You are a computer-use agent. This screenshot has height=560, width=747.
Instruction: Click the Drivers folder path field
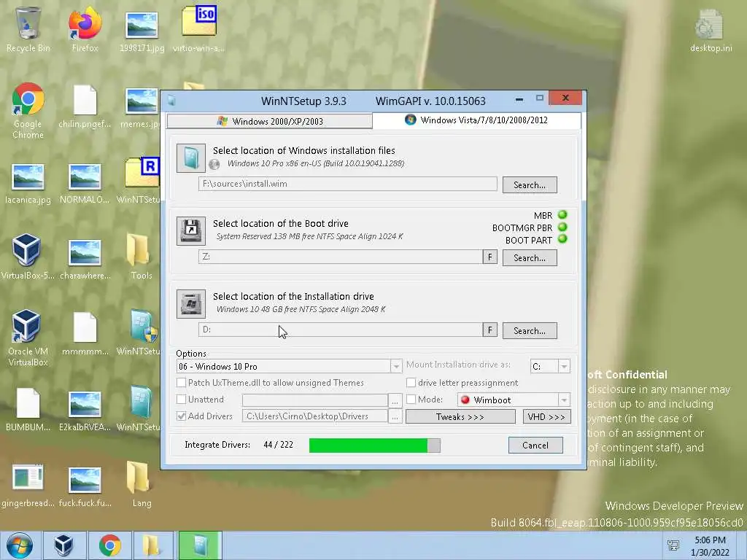(x=315, y=416)
